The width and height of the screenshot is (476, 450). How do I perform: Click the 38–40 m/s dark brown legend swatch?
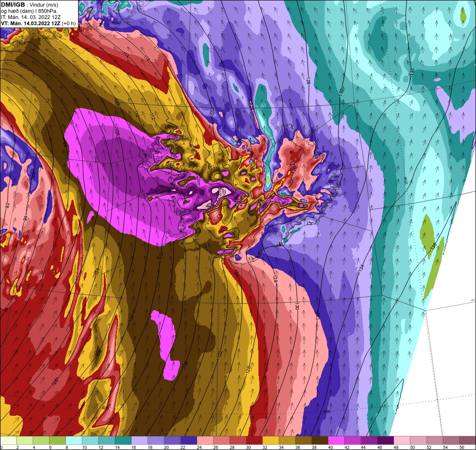point(320,440)
